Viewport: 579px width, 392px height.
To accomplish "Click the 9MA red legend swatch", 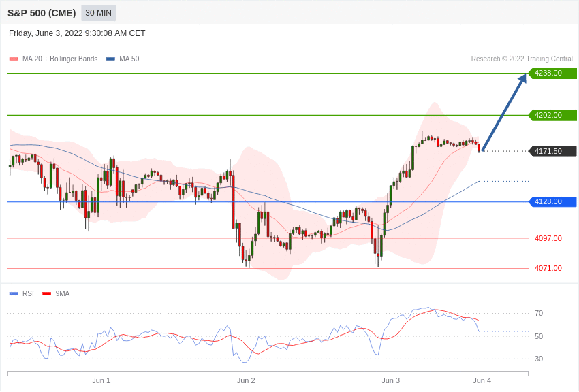I will click(x=47, y=293).
